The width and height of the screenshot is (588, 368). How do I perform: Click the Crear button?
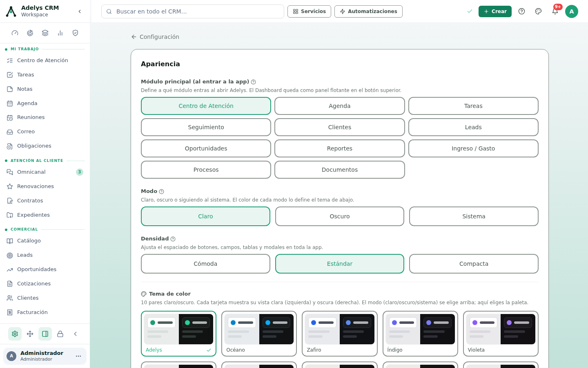tap(495, 11)
